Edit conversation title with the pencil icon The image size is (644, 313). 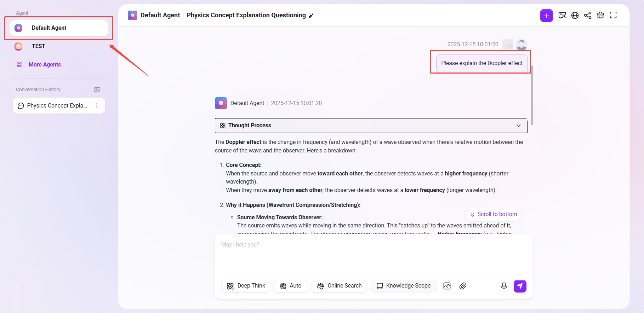click(x=311, y=16)
